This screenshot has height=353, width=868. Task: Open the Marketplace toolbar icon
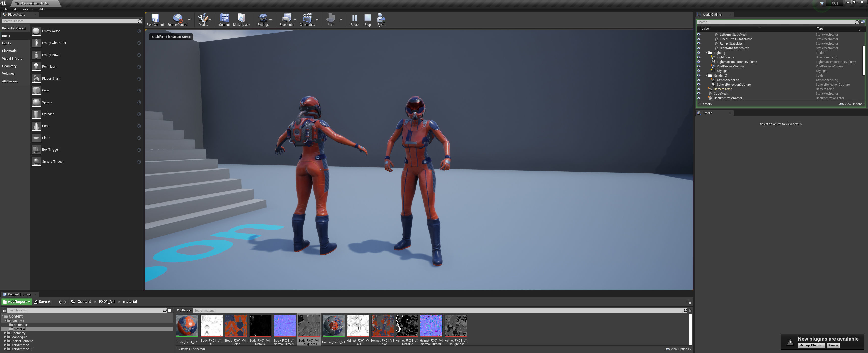click(x=241, y=19)
